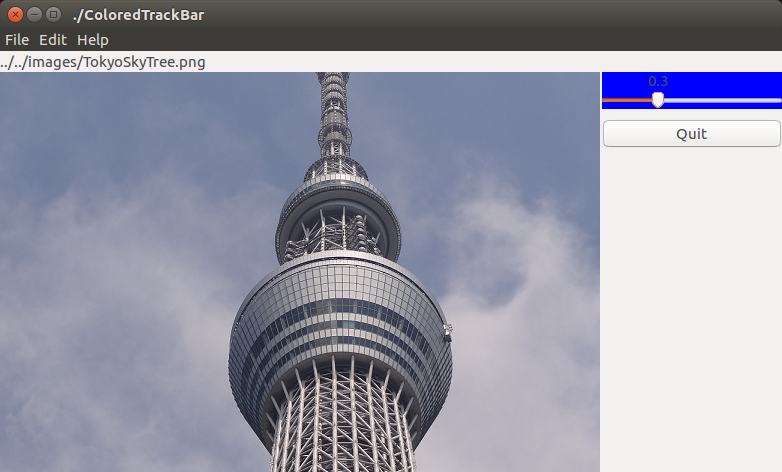Screen dimensions: 782x472
Task: Minimize the ColoredTrackBar window
Action: (34, 14)
